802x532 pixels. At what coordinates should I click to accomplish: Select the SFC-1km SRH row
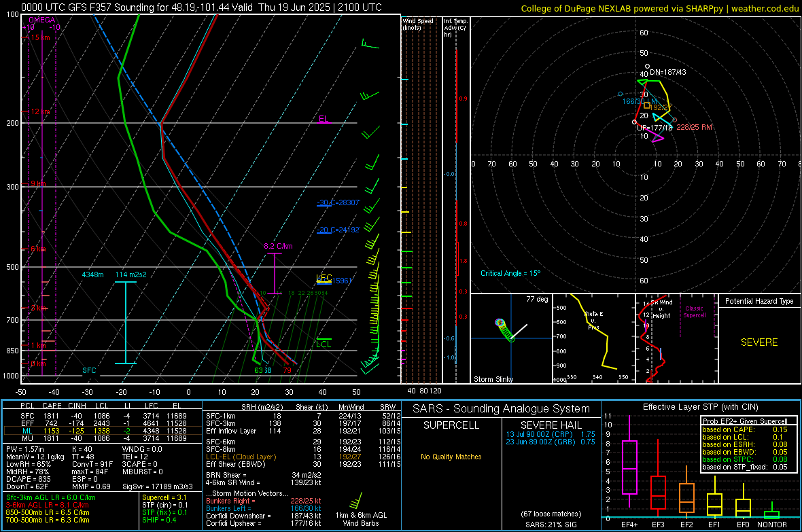click(303, 416)
